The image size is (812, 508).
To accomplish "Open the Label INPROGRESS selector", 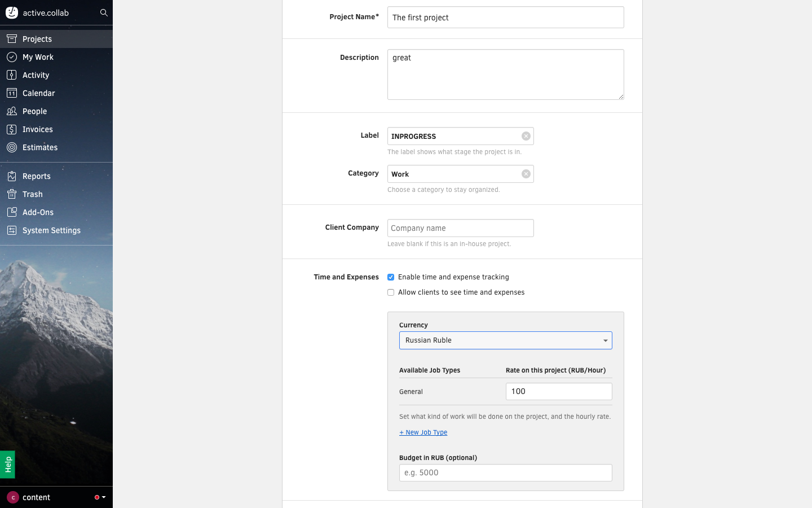I will [454, 136].
